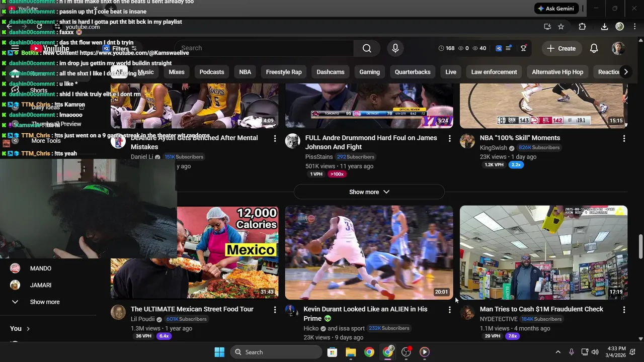The height and width of the screenshot is (362, 644).
Task: Click the vidIQ logo icon in header
Action: [499, 48]
